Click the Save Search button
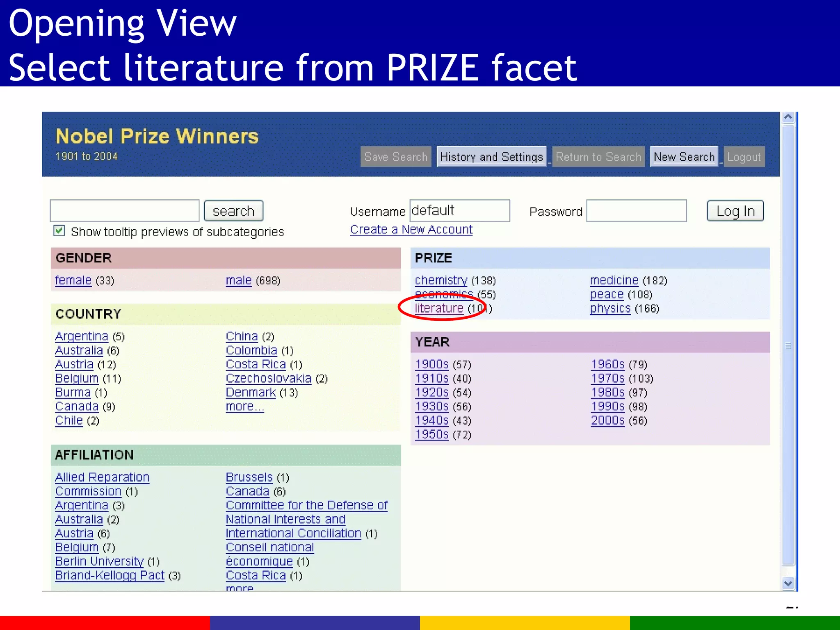840x630 pixels. click(x=396, y=157)
